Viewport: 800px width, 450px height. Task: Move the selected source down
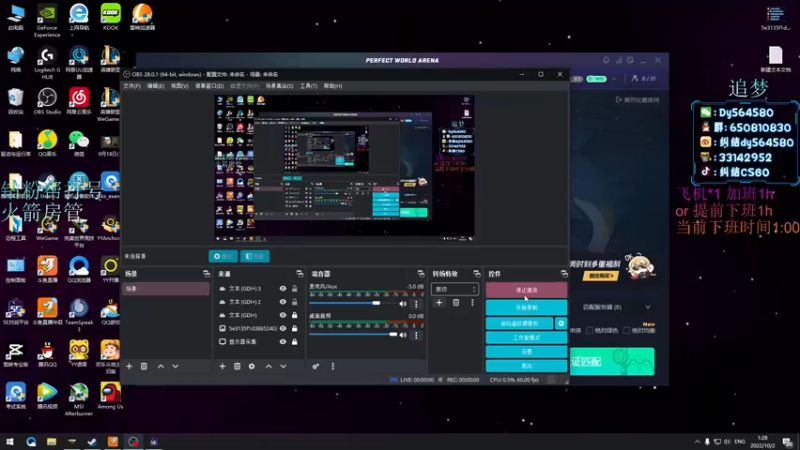point(283,366)
